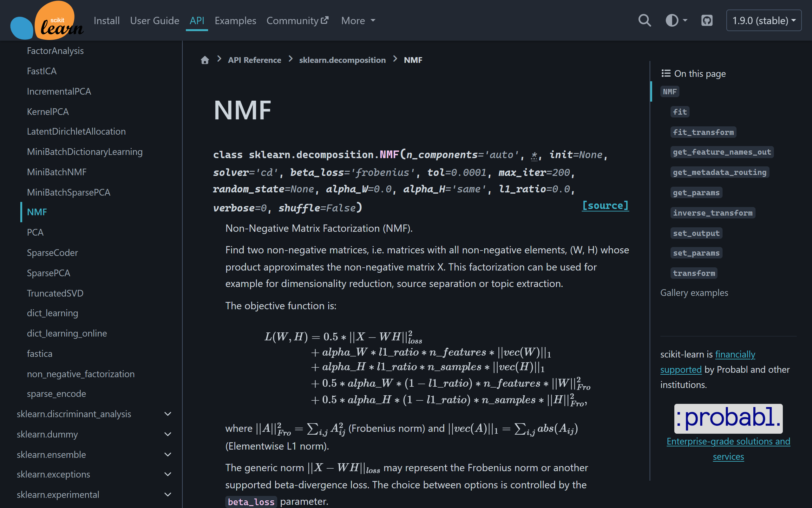Open the User Guide nav item
The width and height of the screenshot is (812, 508).
[x=155, y=21]
